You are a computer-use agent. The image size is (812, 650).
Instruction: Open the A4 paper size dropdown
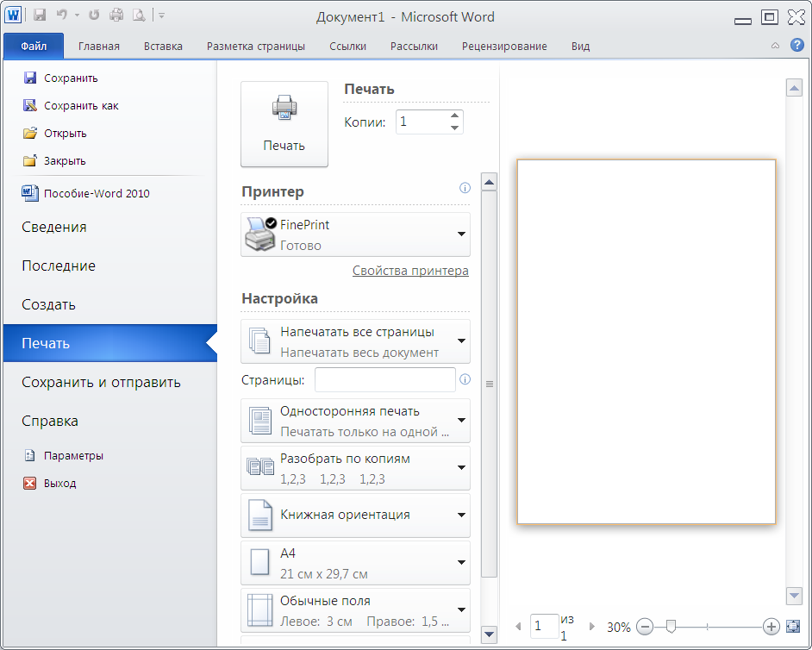[x=355, y=563]
